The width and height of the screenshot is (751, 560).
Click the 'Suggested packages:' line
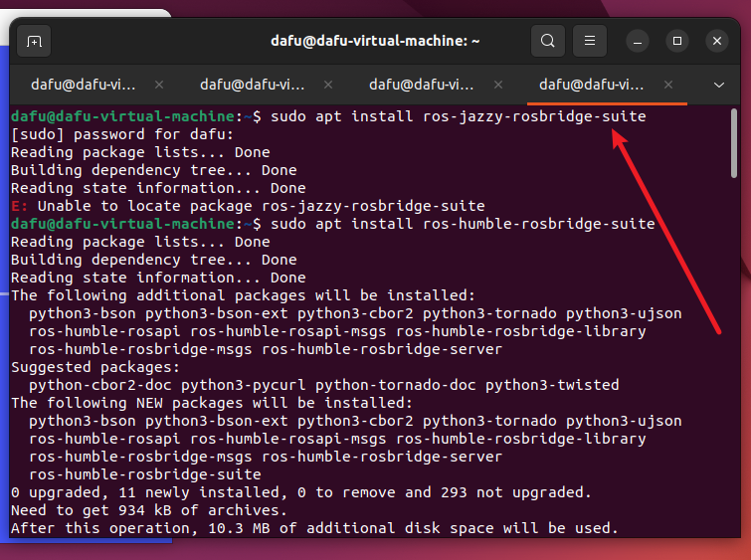click(x=95, y=367)
